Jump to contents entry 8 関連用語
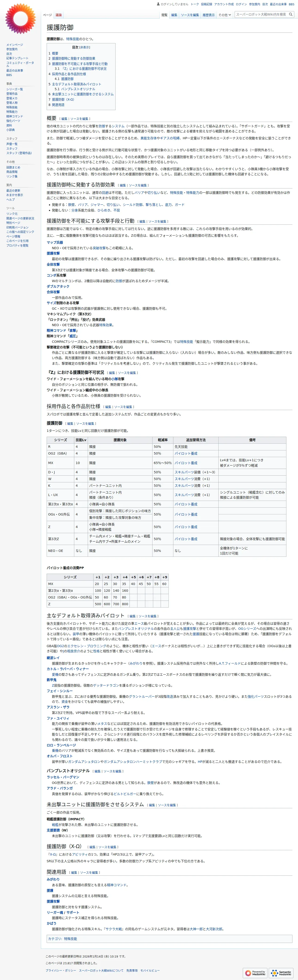298x980 pixels. 56,105
